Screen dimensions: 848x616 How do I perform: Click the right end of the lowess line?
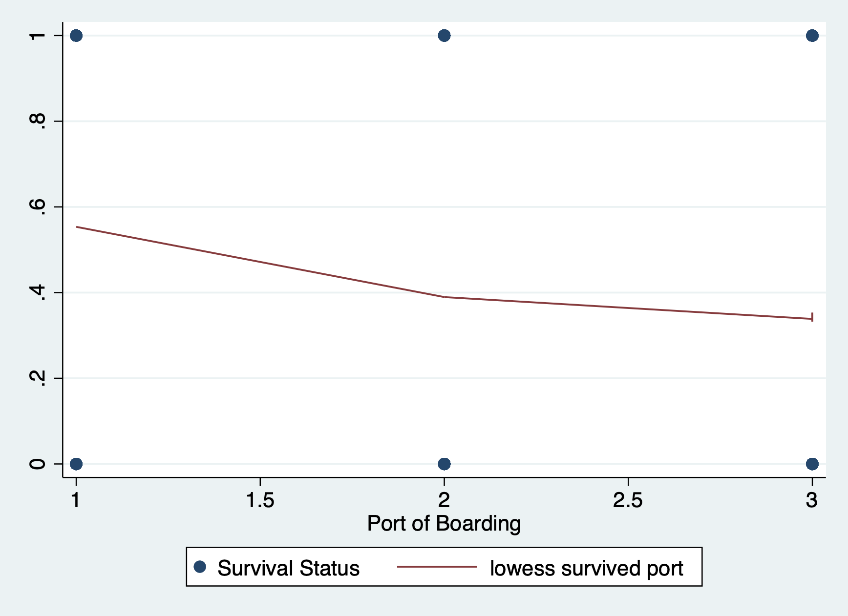pos(811,319)
